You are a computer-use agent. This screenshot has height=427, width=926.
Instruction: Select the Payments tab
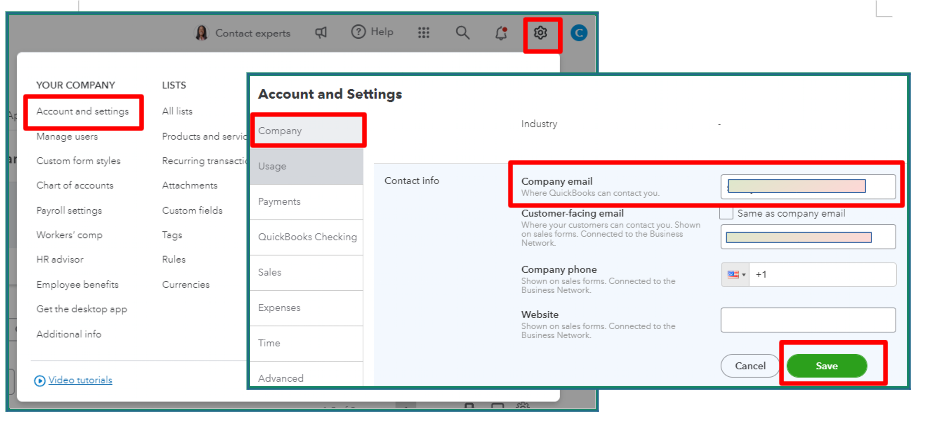click(307, 202)
